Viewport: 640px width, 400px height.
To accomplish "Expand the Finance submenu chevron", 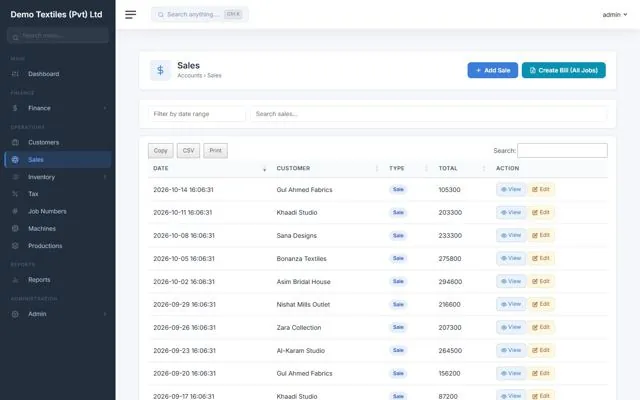I will [x=105, y=108].
